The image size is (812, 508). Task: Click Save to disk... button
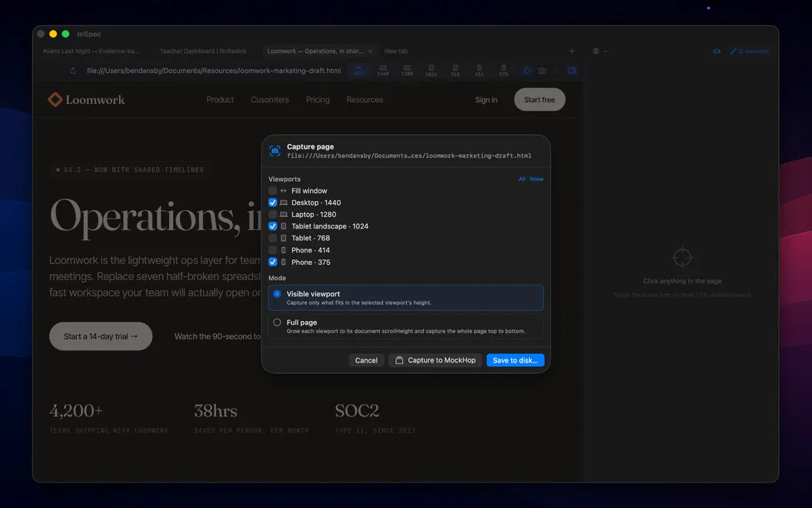[515, 360]
